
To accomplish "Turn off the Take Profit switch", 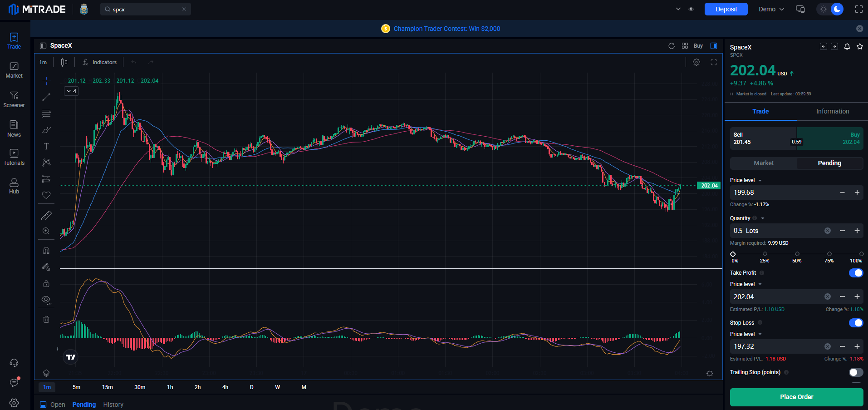I will (x=856, y=273).
